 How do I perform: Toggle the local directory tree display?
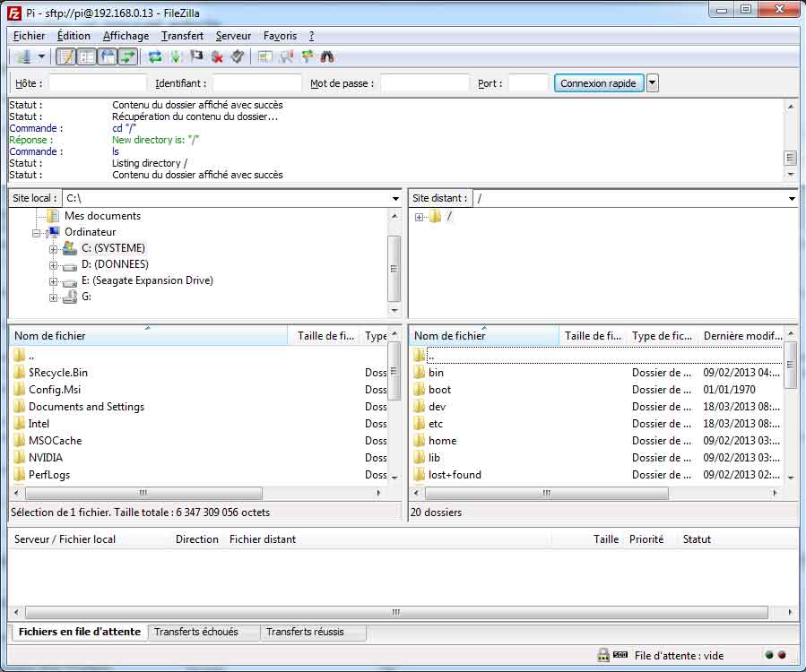coord(86,57)
